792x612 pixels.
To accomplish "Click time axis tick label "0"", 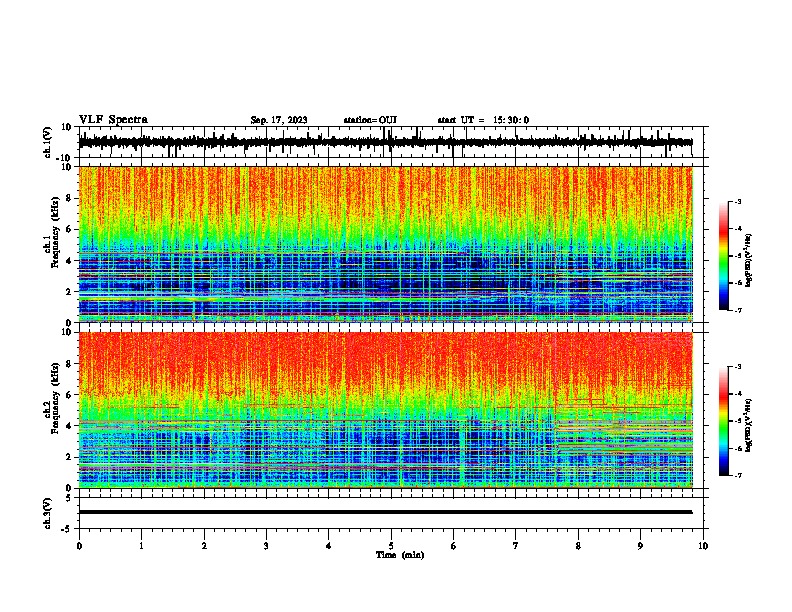I will tap(79, 546).
